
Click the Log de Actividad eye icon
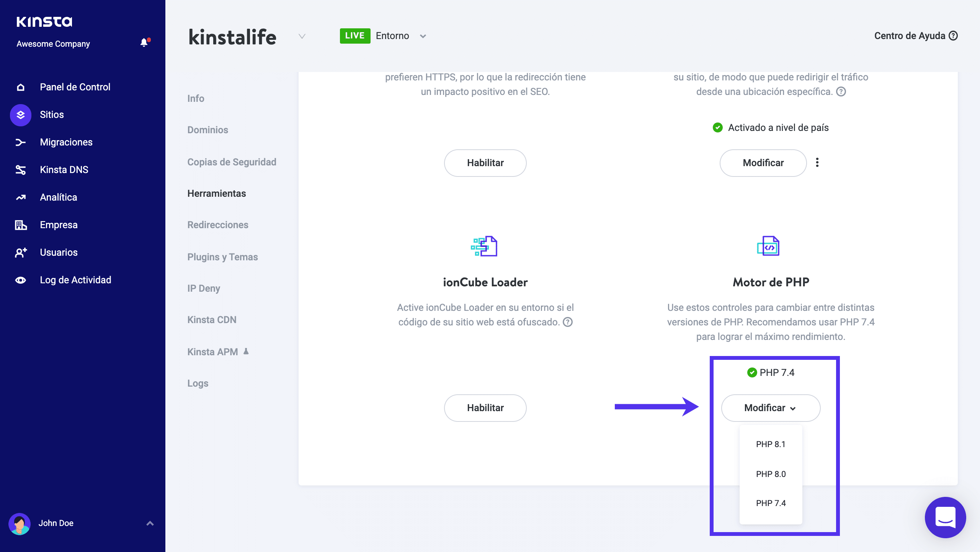point(21,280)
